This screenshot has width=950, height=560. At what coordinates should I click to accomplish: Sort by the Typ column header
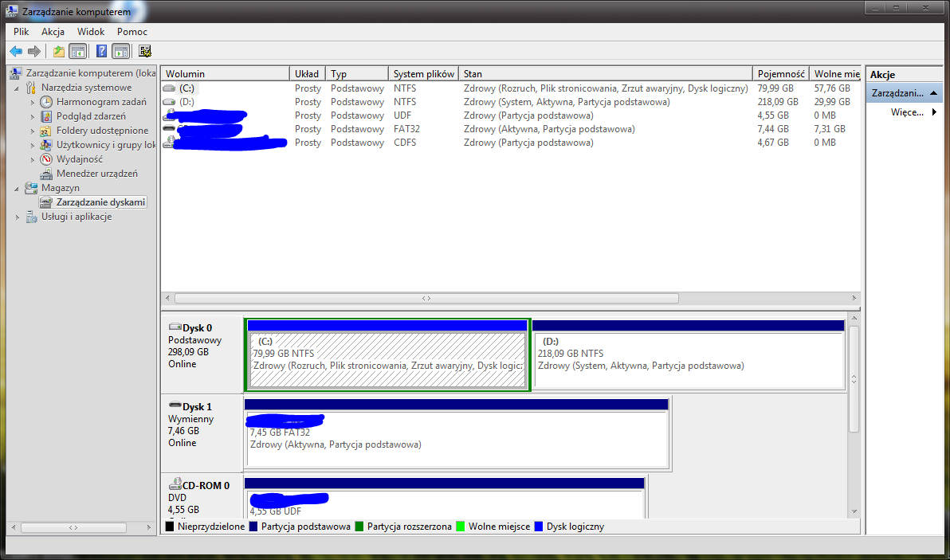(357, 74)
